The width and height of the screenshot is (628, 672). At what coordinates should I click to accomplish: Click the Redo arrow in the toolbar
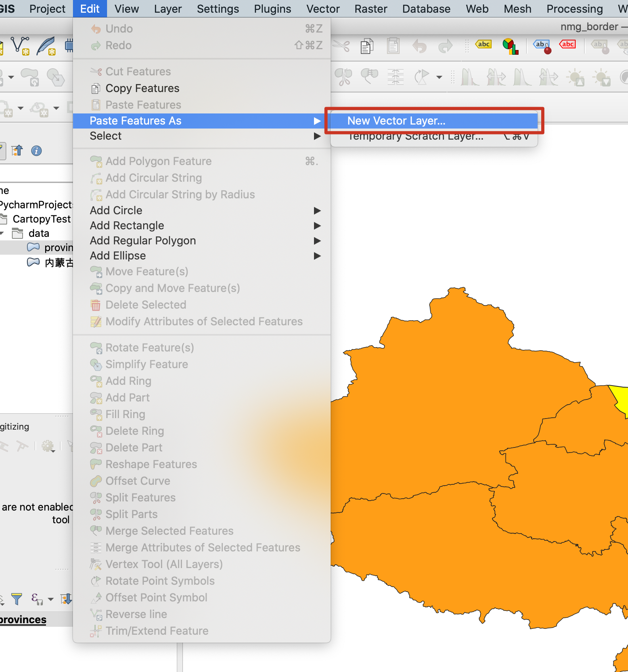coord(446,46)
